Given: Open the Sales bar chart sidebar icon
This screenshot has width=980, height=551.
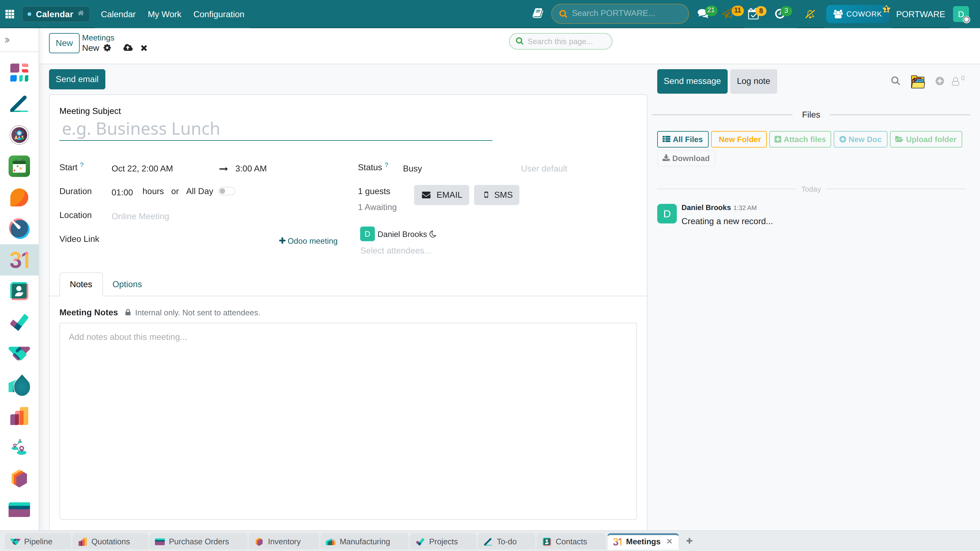Looking at the screenshot, I should pyautogui.click(x=19, y=416).
